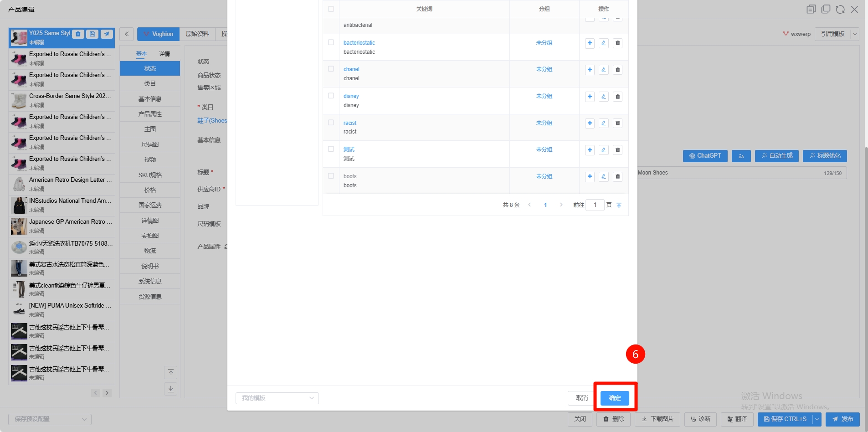The height and width of the screenshot is (432, 868).
Task: Click 取消 to cancel the dialog
Action: coord(581,398)
